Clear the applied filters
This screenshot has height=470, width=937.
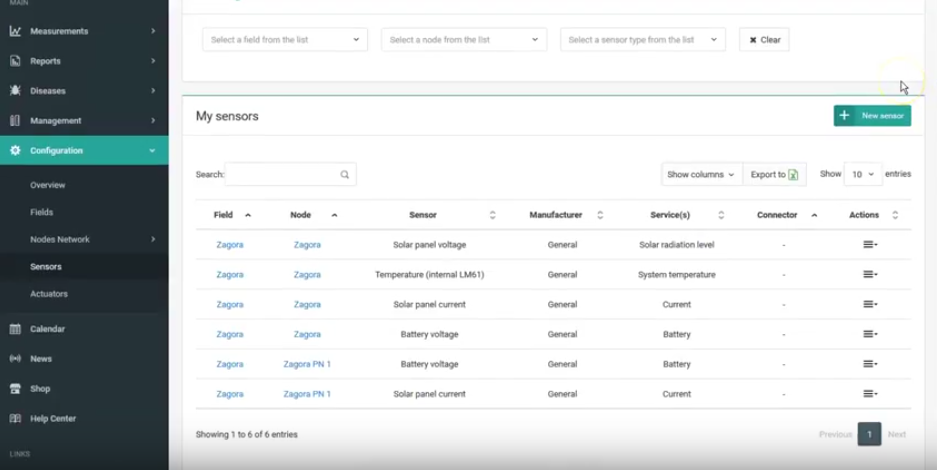pos(764,40)
